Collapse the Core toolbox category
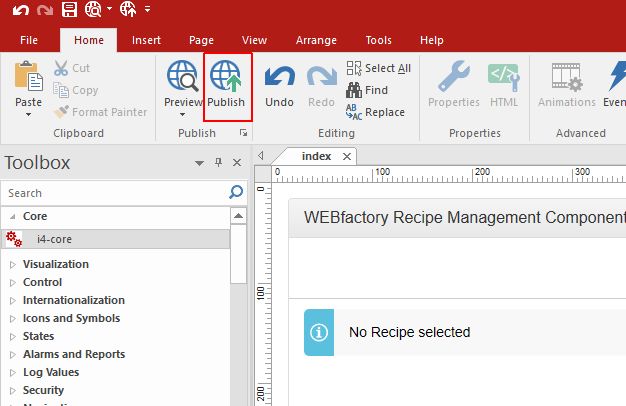Viewport: 626px width, 406px height. point(13,217)
